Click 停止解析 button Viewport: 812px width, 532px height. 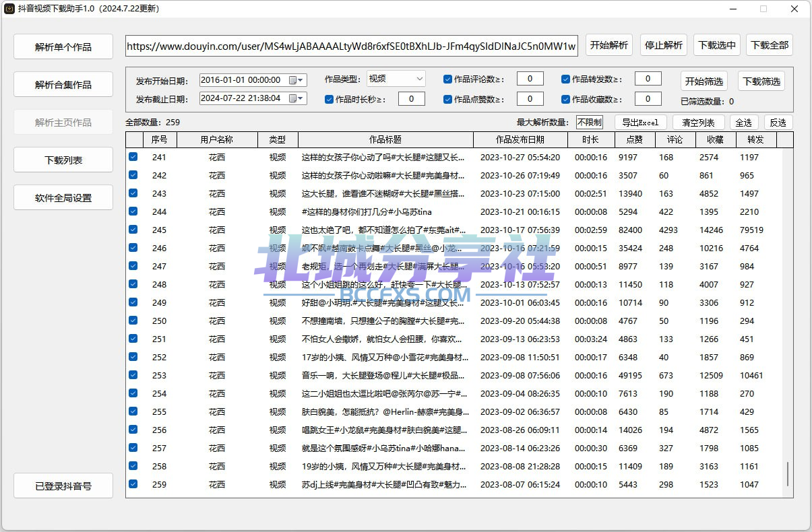[x=664, y=45]
